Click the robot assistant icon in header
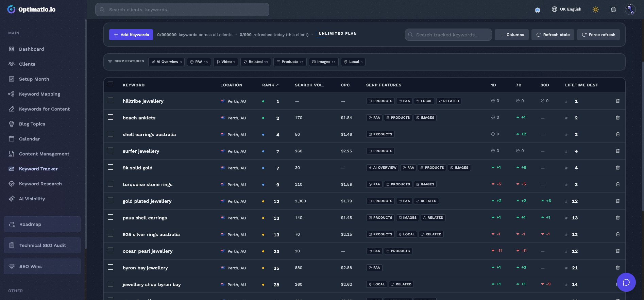 537,10
